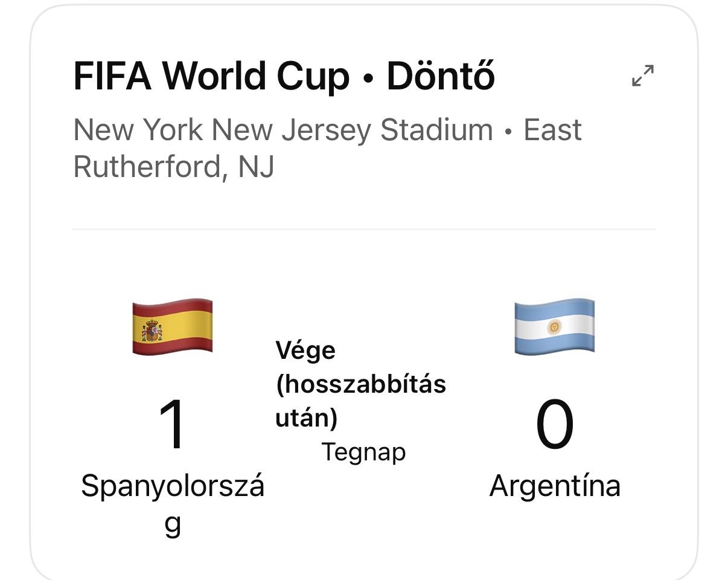The image size is (728, 580).
Task: Click the coat of arms on Spain's flag
Action: [152, 330]
